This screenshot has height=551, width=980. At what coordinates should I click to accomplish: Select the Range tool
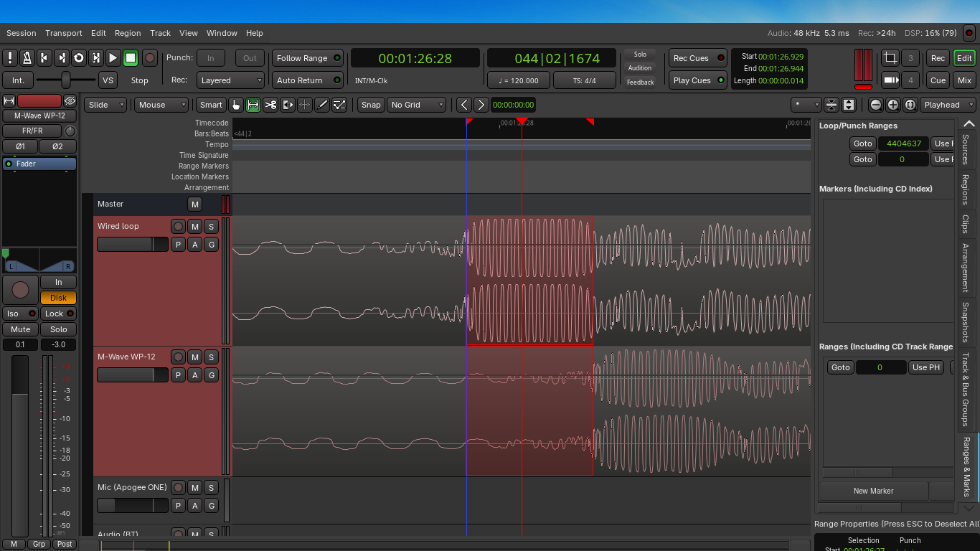tap(253, 105)
